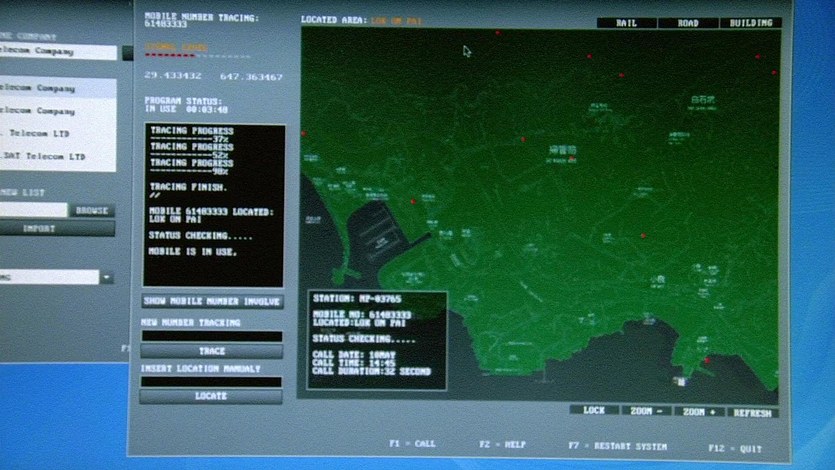835x470 pixels.
Task: Zoom out the map with ZOOM -
Action: click(646, 411)
